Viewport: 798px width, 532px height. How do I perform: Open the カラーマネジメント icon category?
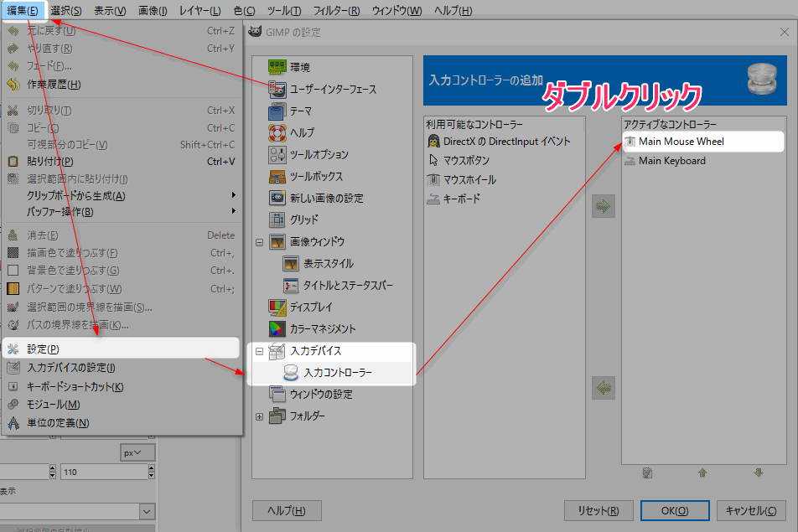277,329
